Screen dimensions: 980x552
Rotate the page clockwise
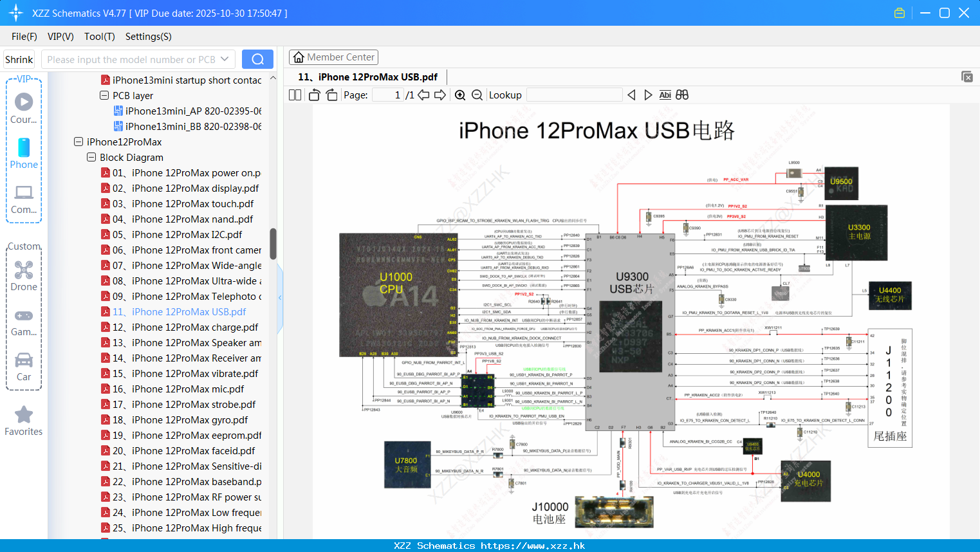(331, 95)
